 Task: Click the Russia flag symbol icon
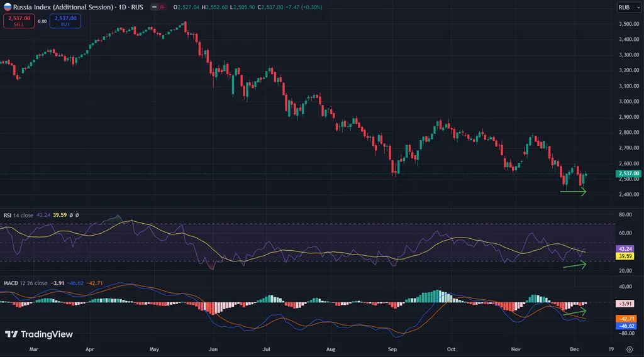pos(7,7)
